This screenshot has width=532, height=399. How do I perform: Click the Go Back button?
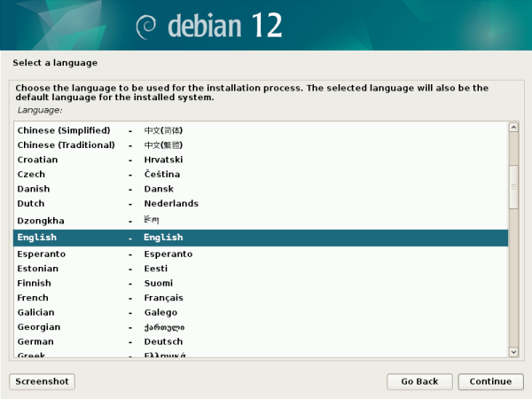pyautogui.click(x=419, y=381)
